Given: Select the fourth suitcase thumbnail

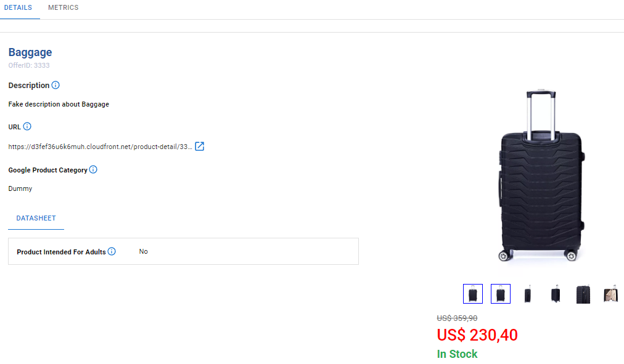Looking at the screenshot, I should tap(556, 294).
